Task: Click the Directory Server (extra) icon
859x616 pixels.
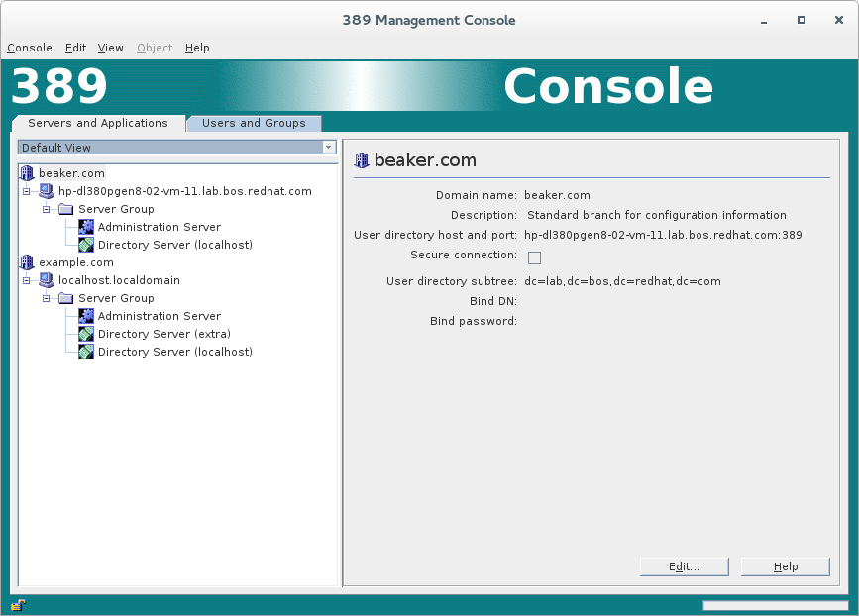Action: pos(86,334)
